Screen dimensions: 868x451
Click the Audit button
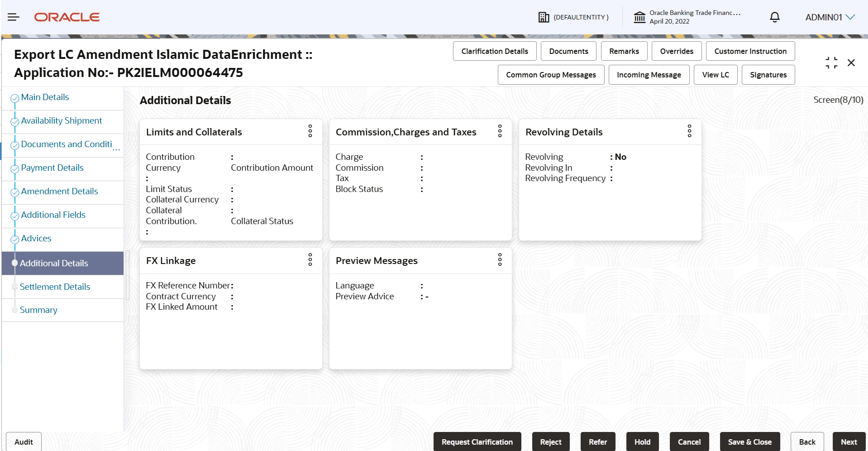24,442
